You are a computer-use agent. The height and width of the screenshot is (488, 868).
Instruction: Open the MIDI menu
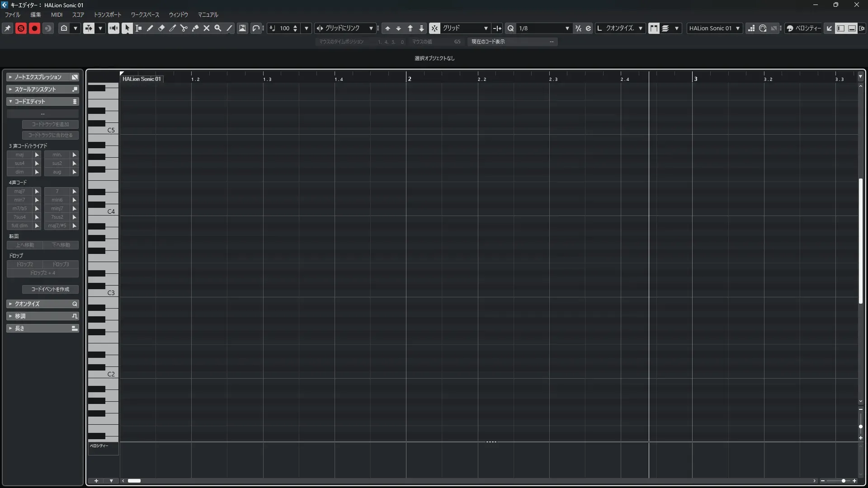pos(57,14)
